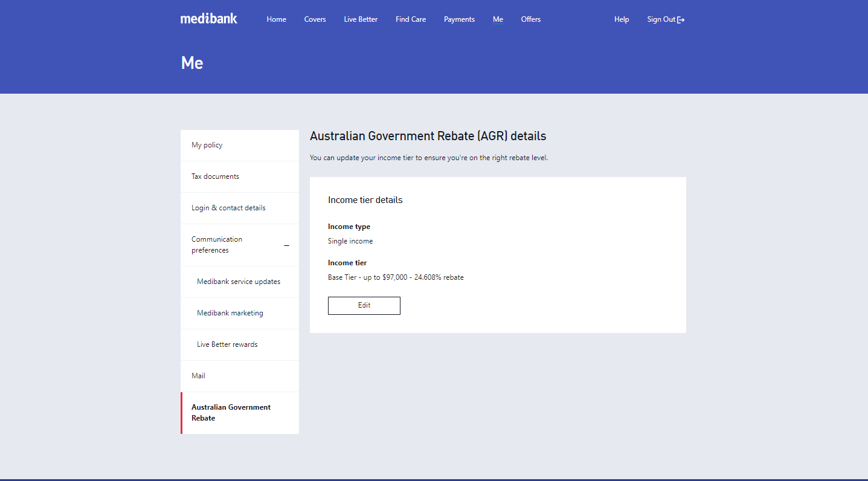Click the Medibank logo
868x481 pixels.
pos(209,19)
